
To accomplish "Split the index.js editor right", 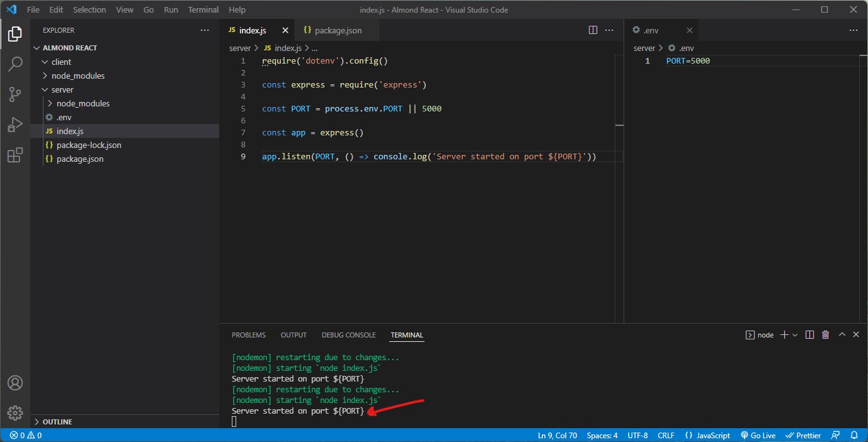I will pos(593,30).
